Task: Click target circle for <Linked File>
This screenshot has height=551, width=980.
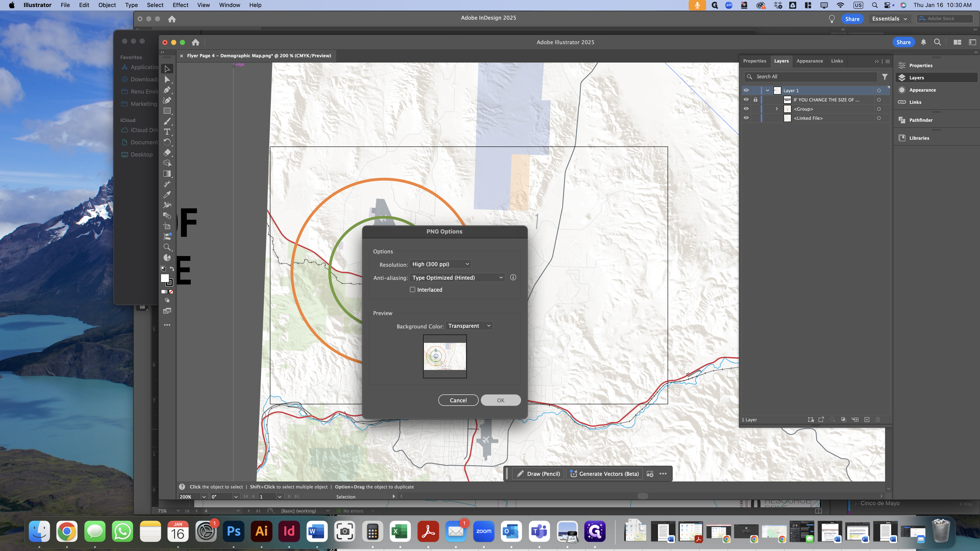Action: (x=879, y=118)
